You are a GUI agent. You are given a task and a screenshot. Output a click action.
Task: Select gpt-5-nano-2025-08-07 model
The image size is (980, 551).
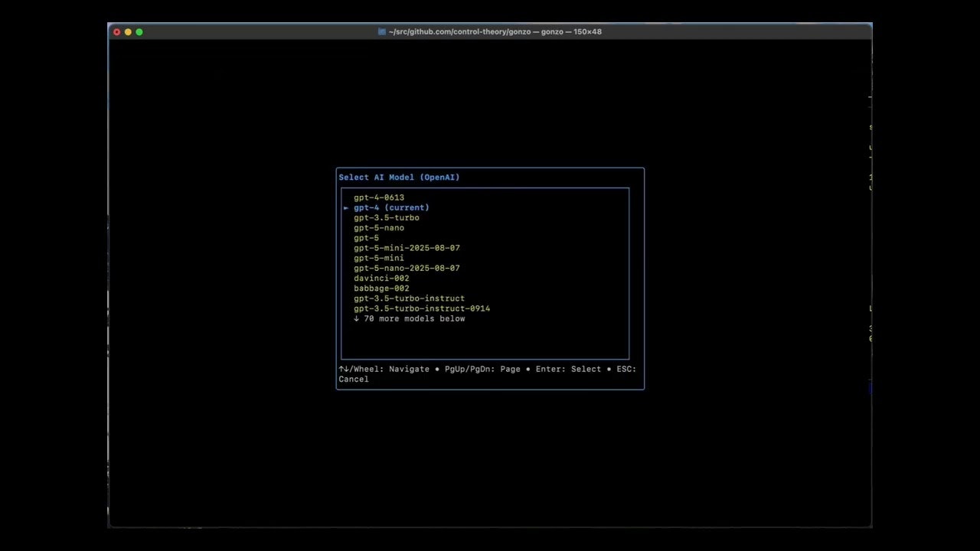pos(407,268)
